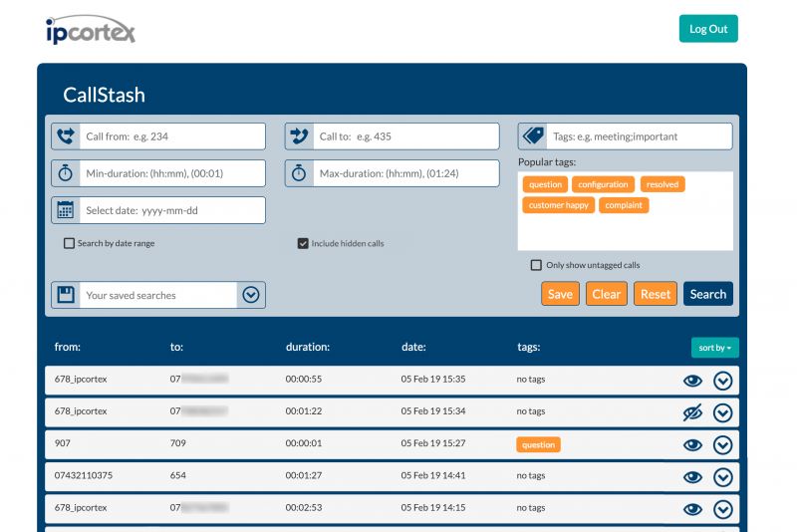The width and height of the screenshot is (797, 532).
Task: Select the popular tag 'question'
Action: pyautogui.click(x=545, y=184)
